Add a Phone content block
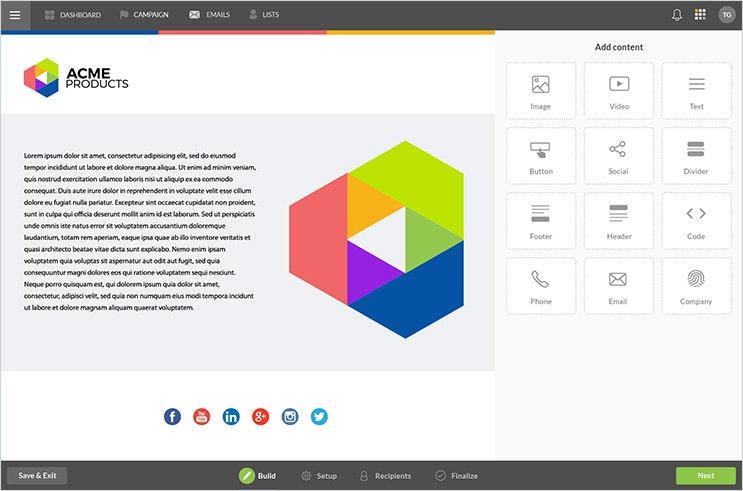The image size is (743, 491). point(541,286)
